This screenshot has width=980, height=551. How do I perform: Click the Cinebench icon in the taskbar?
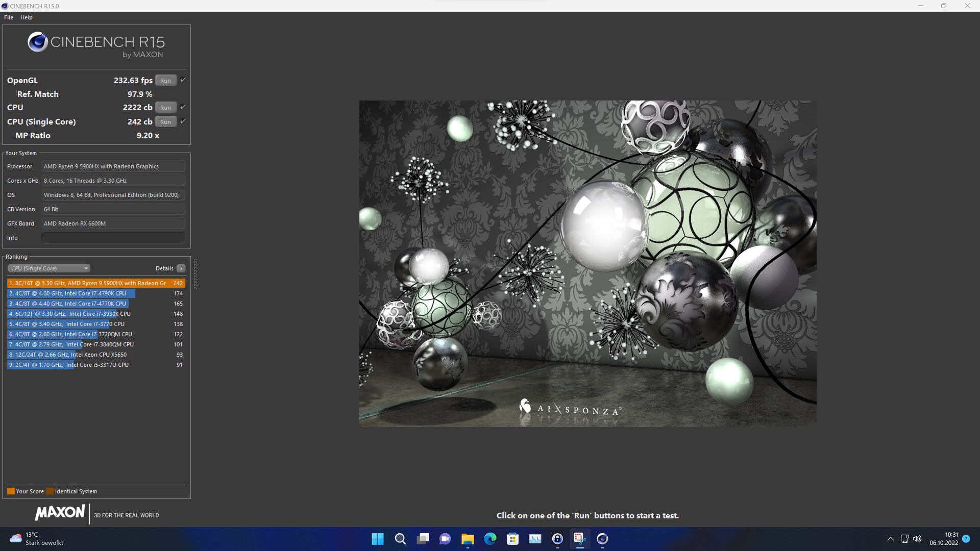point(602,539)
